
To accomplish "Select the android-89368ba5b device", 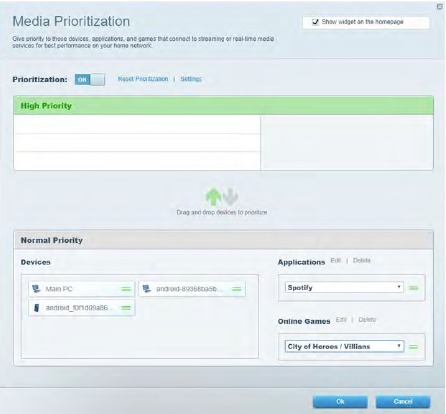I will [x=192, y=289].
